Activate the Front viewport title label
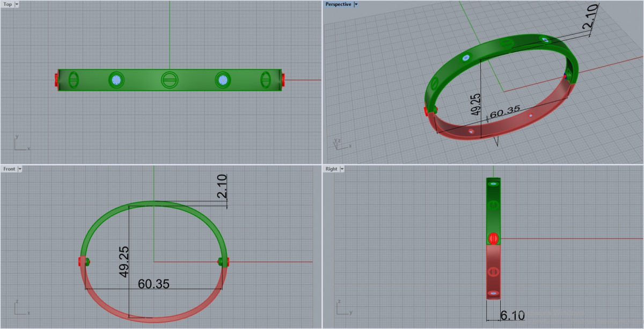644x329 pixels. click(x=9, y=169)
